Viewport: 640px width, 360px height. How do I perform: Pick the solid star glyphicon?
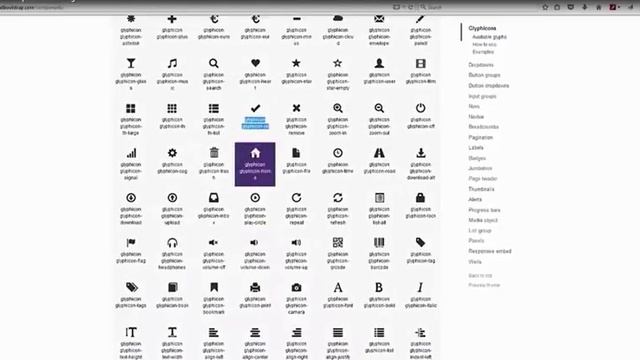296,63
